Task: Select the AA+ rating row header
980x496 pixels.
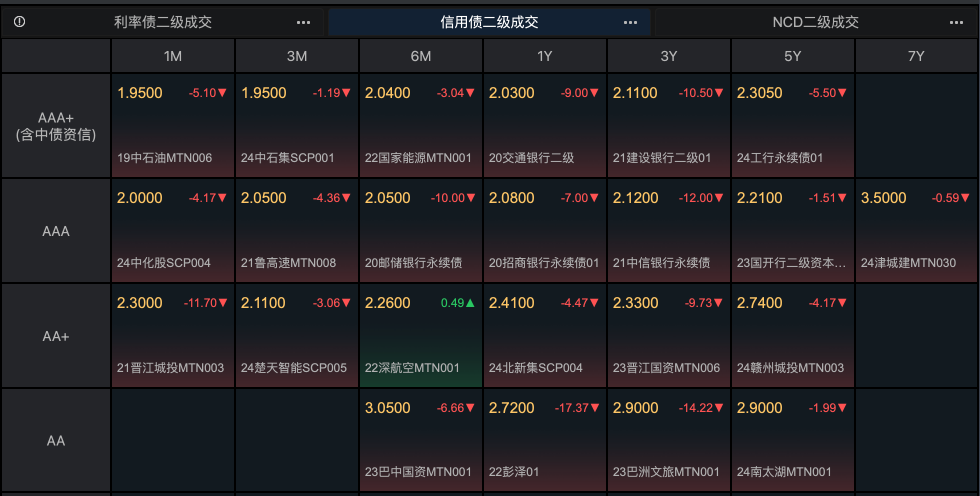Action: tap(56, 336)
